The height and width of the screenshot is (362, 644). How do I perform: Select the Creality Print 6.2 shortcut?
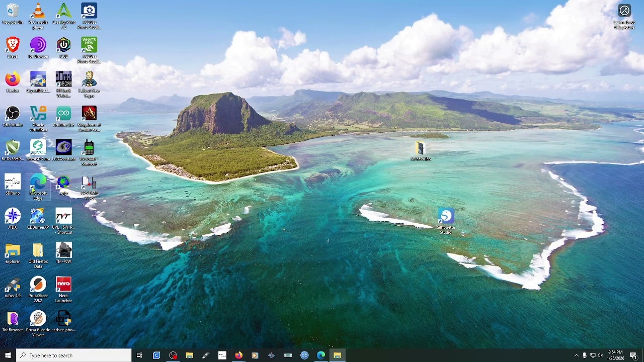click(x=64, y=16)
